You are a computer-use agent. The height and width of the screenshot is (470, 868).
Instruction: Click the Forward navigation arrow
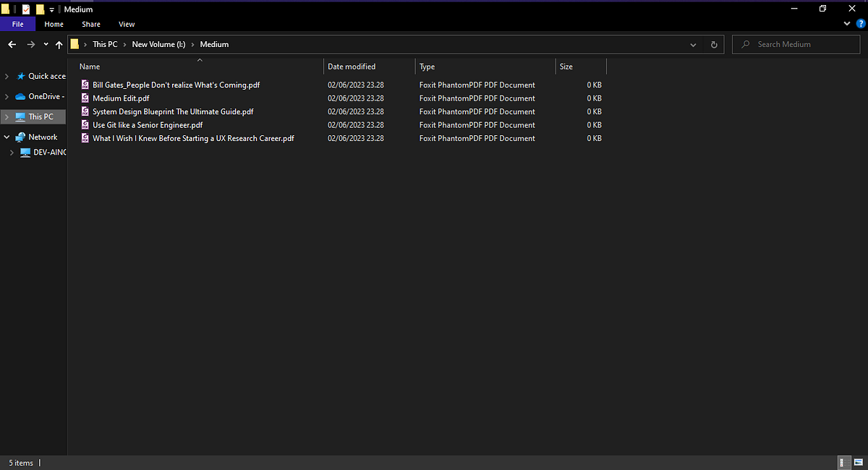30,44
